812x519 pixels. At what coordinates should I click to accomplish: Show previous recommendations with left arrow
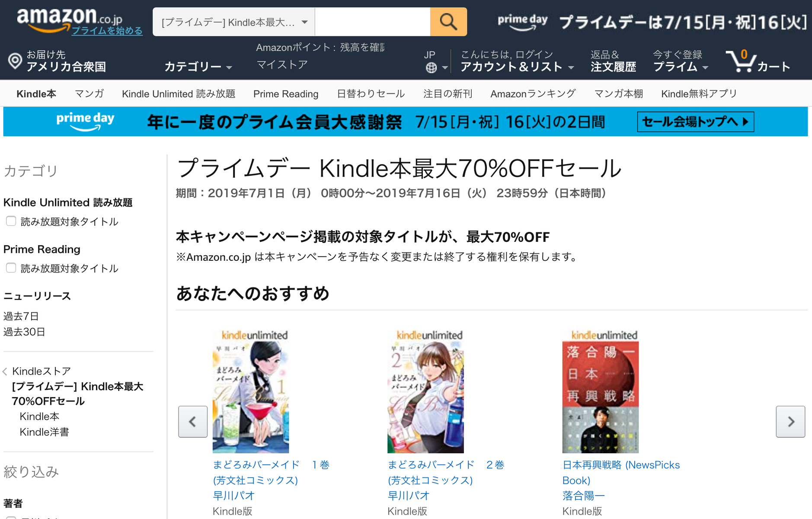pos(193,422)
